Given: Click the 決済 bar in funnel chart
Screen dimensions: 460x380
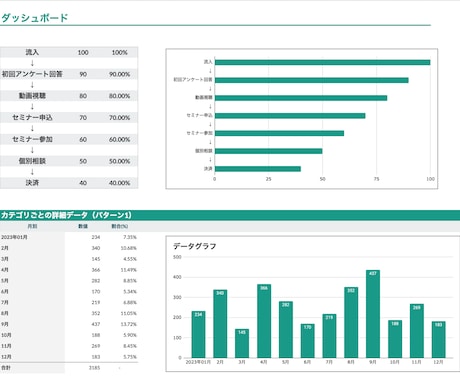Looking at the screenshot, I should click(258, 169).
